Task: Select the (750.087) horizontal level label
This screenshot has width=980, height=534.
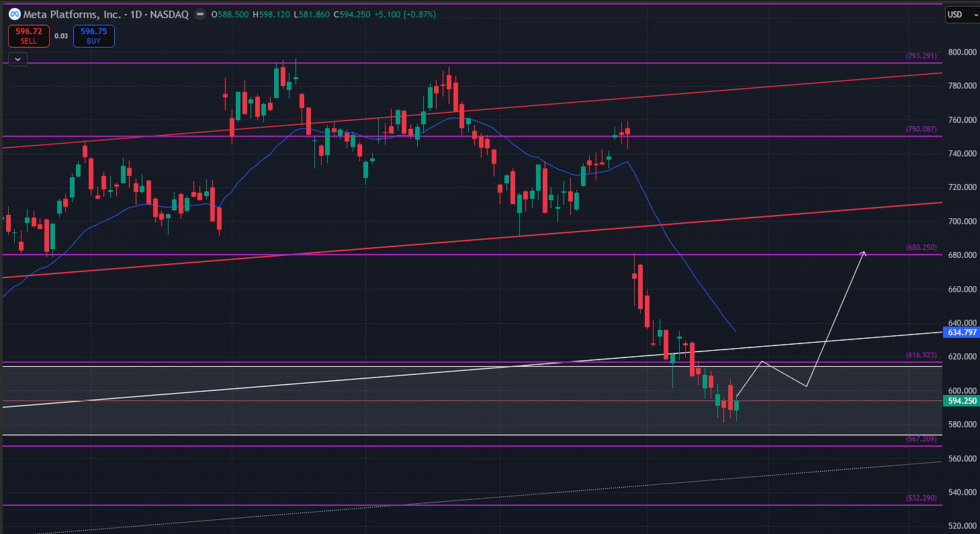Action: coord(921,129)
